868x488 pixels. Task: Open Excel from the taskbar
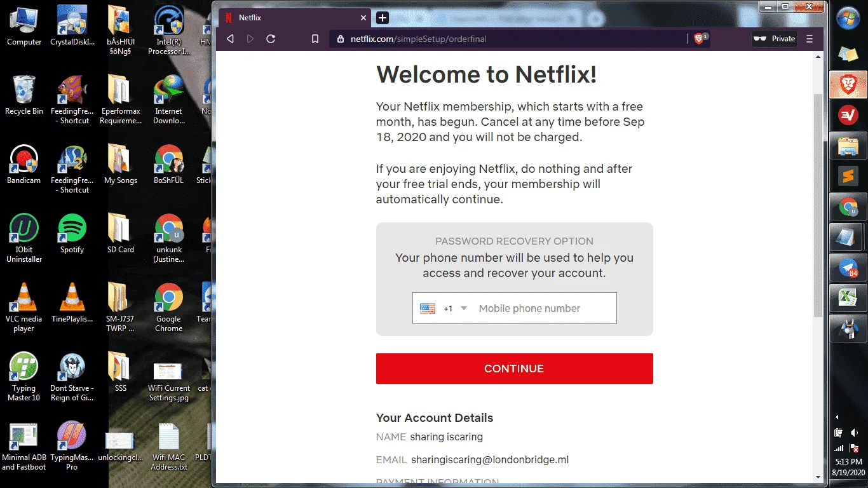(848, 298)
